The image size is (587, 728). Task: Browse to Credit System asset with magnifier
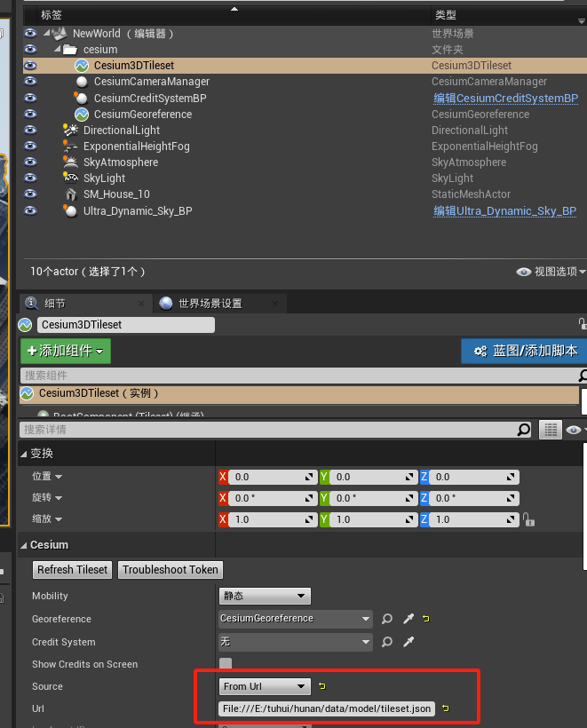387,642
